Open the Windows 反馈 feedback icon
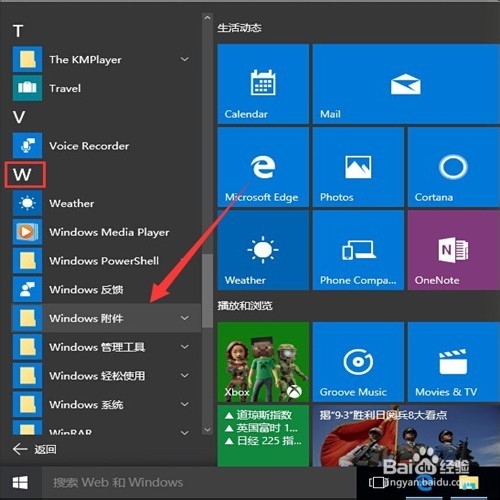 tap(27, 289)
